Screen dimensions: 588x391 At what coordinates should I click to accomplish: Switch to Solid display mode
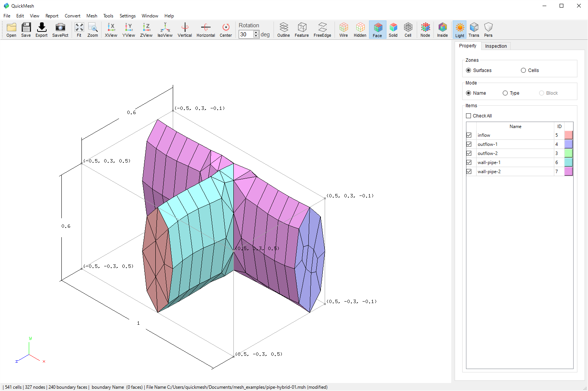(x=393, y=30)
